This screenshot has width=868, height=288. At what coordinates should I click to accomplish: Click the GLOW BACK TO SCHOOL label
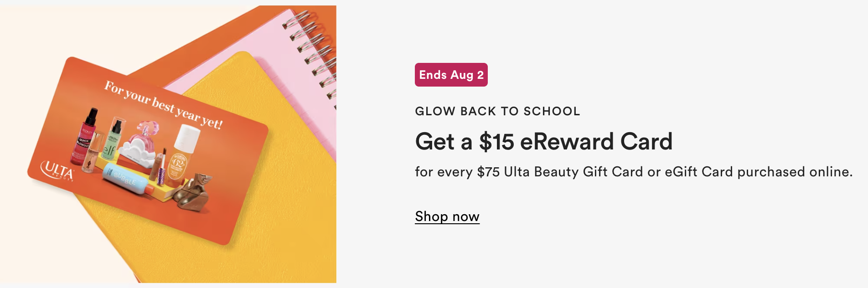pyautogui.click(x=497, y=111)
